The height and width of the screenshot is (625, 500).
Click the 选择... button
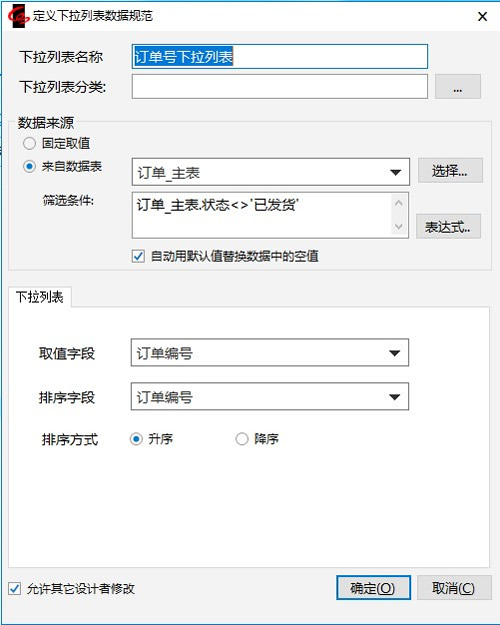click(x=450, y=171)
